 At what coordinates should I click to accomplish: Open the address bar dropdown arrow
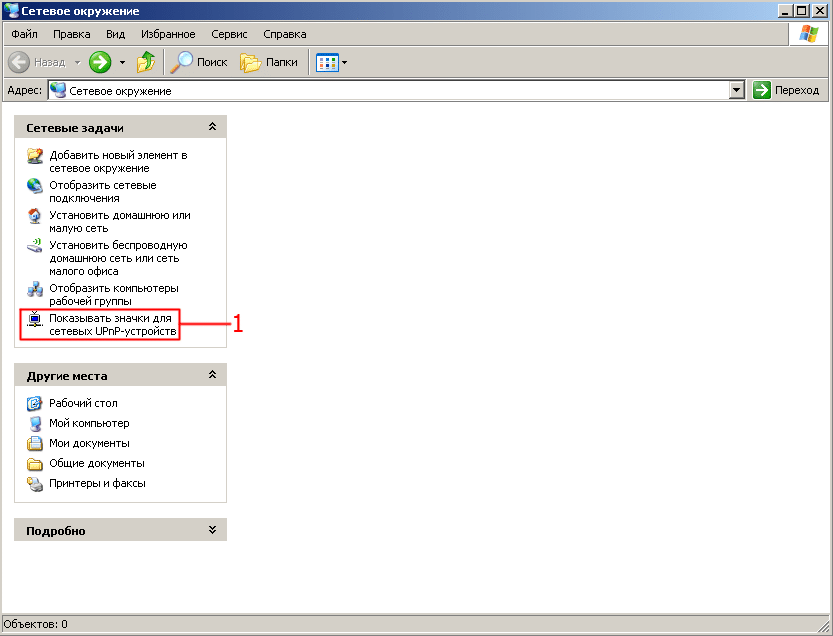point(736,90)
